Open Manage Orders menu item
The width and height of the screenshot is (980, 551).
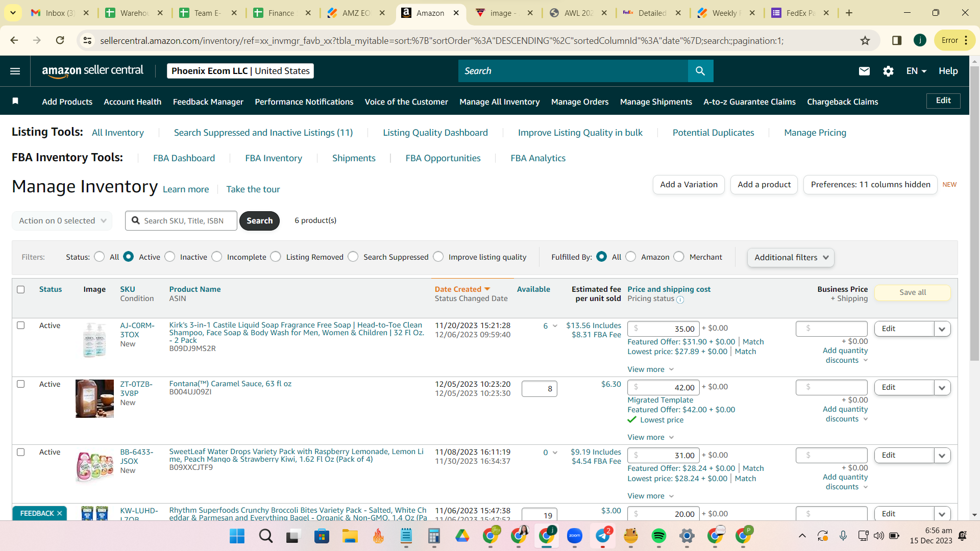[580, 102]
